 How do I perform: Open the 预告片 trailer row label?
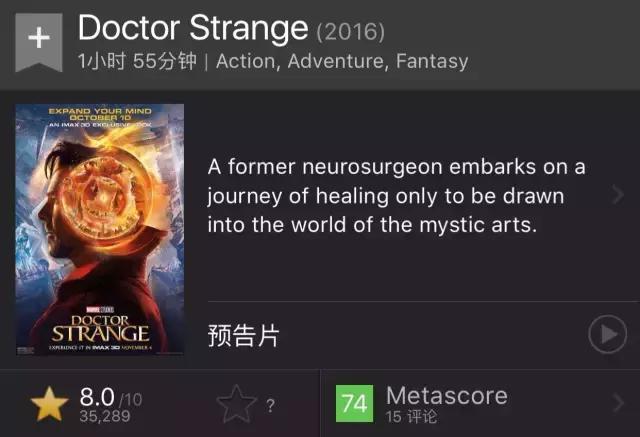[x=243, y=336]
